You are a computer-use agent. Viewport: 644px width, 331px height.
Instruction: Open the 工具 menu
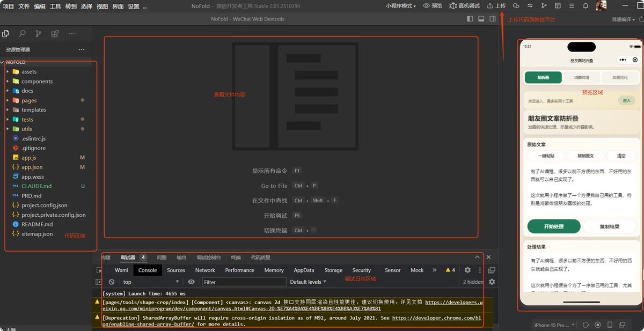pos(55,6)
